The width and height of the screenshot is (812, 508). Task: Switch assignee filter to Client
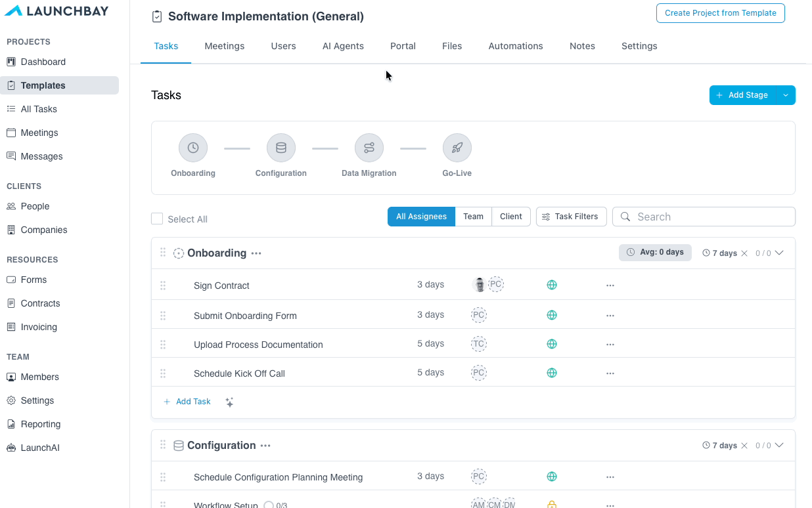pyautogui.click(x=511, y=217)
